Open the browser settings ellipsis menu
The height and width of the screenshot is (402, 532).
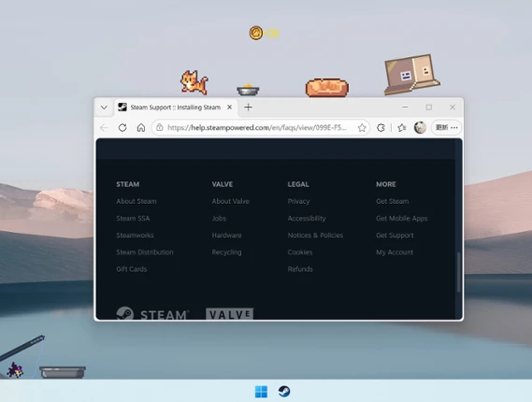click(x=454, y=127)
